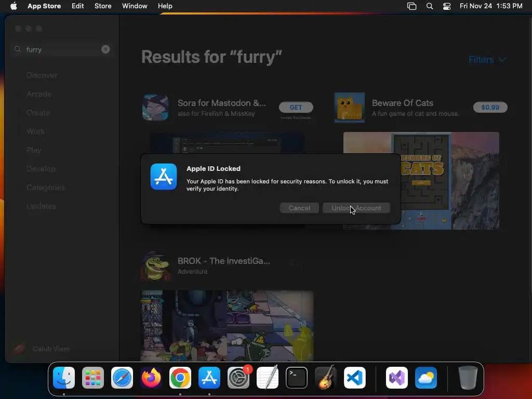Open Launchpad from the Dock
This screenshot has height=399, width=532.
pos(93,378)
